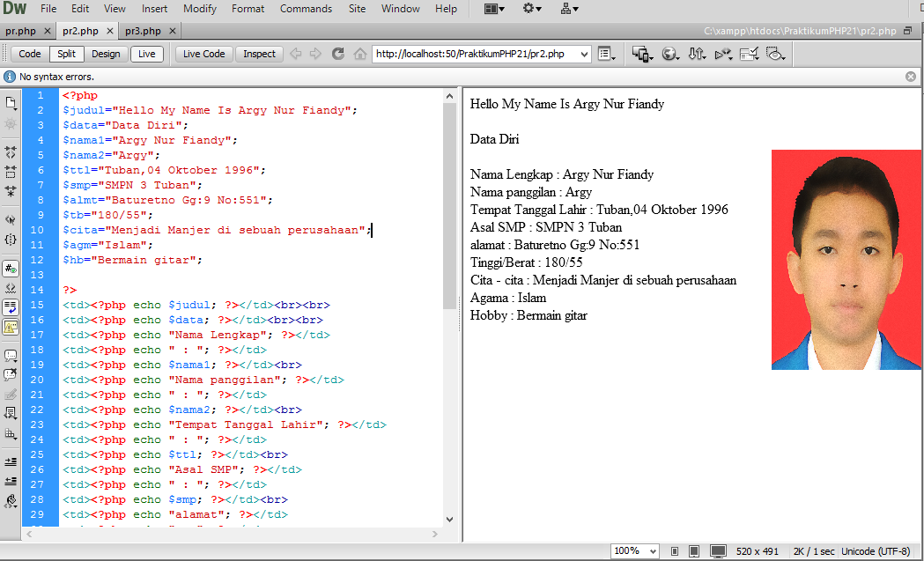Open Preview in Browser globe dropdown
This screenshot has height=561, width=924.
point(669,55)
